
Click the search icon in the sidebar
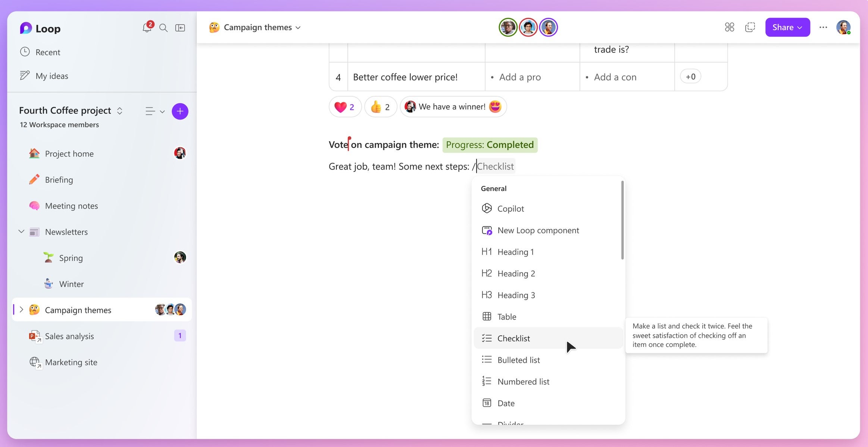[x=163, y=28]
